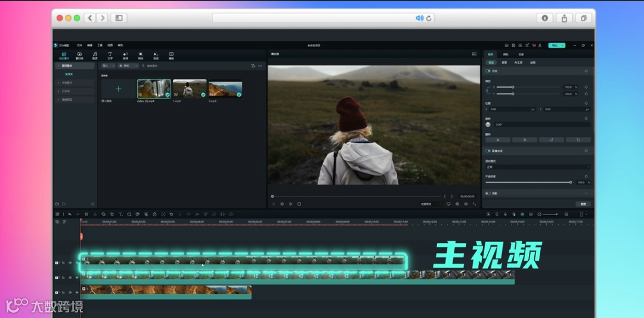644x318 pixels.
Task: Flip the clip horizontally
Action: pyautogui.click(x=498, y=140)
